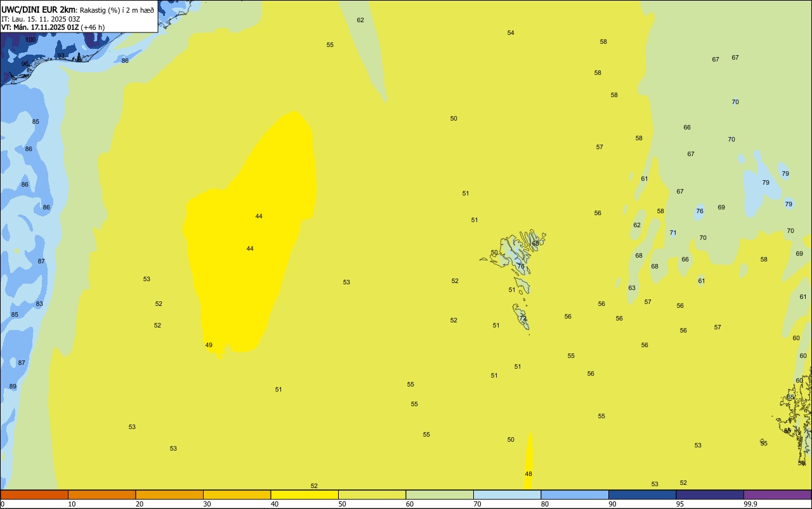
Task: Click the '99.9' legend scale label
Action: pyautogui.click(x=750, y=504)
